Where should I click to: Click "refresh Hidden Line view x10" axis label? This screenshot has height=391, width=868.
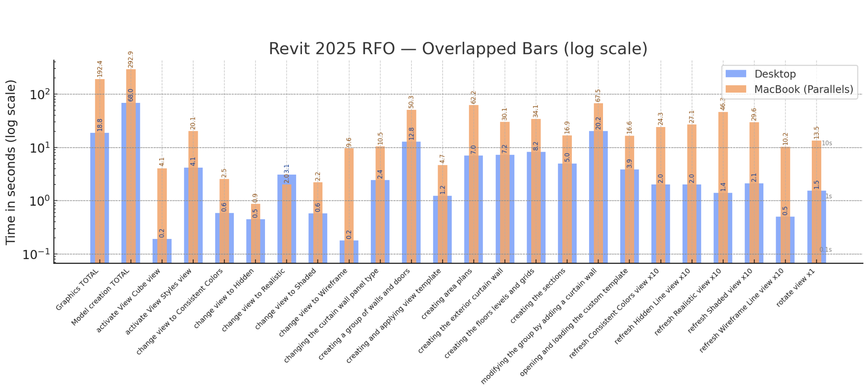[x=652, y=307]
